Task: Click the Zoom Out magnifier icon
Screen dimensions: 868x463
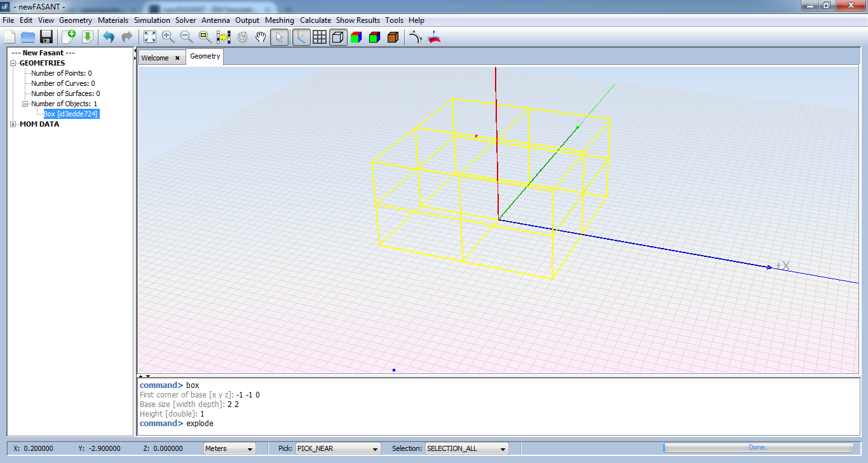Action: click(x=186, y=37)
